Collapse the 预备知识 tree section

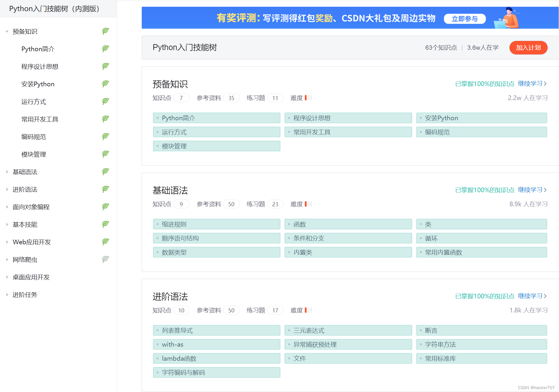point(7,31)
